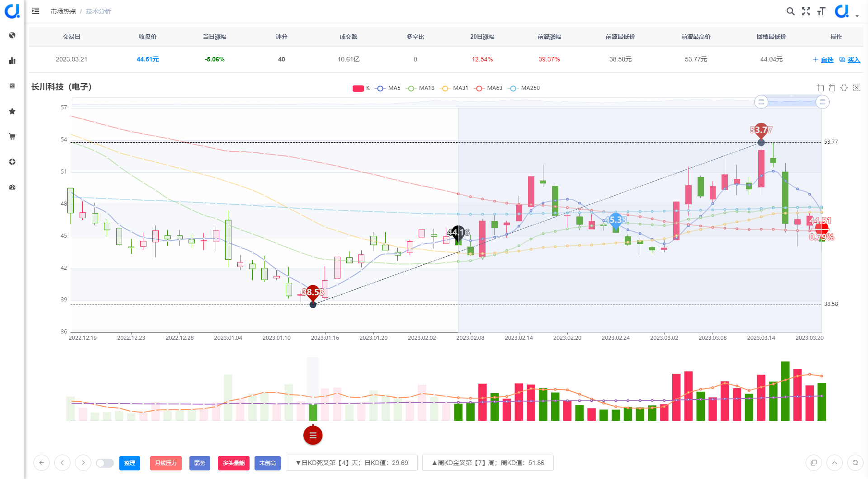868x479 pixels.
Task: Click the 交易日 column header
Action: 71,37
